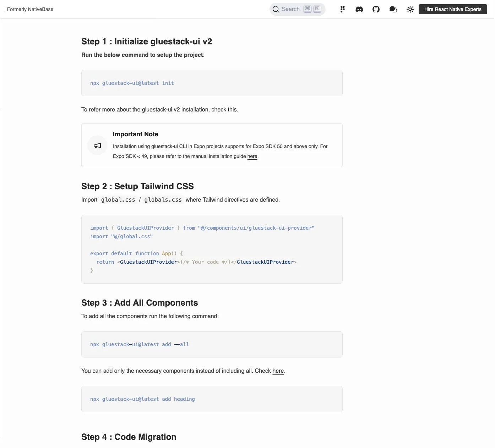Open the GitHub repository icon
The width and height of the screenshot is (495, 448).
click(x=376, y=9)
